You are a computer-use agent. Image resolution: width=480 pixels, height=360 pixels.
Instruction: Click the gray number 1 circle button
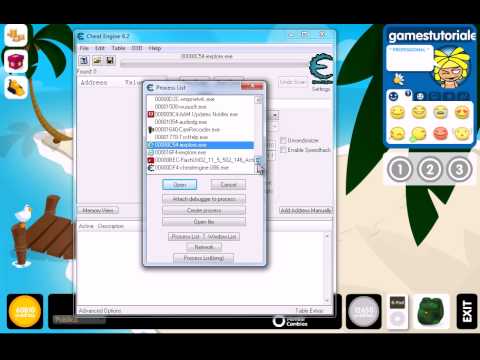(x=400, y=170)
